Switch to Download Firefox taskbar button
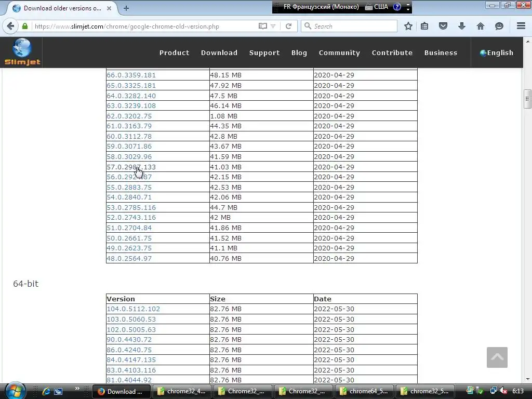 tap(122, 391)
